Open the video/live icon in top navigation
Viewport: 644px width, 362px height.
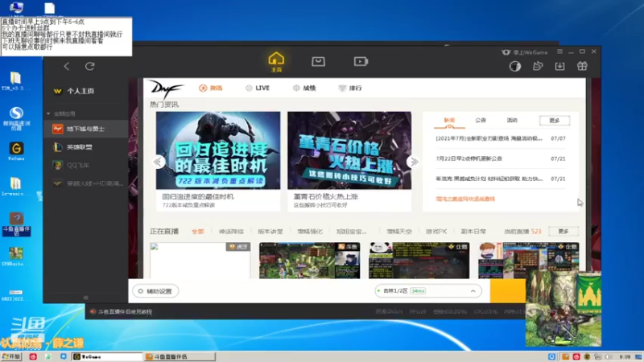[x=361, y=62]
